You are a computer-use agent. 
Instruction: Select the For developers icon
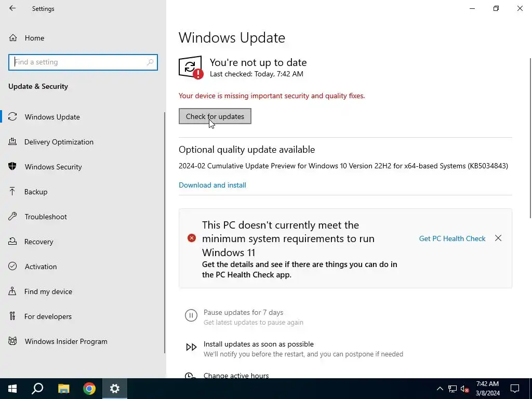[x=12, y=316]
